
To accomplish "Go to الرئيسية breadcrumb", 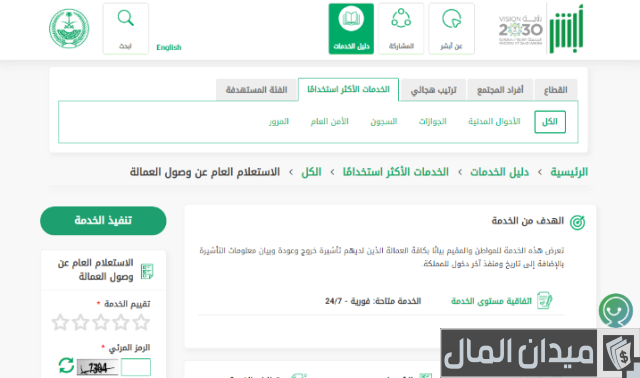I will click(x=569, y=172).
